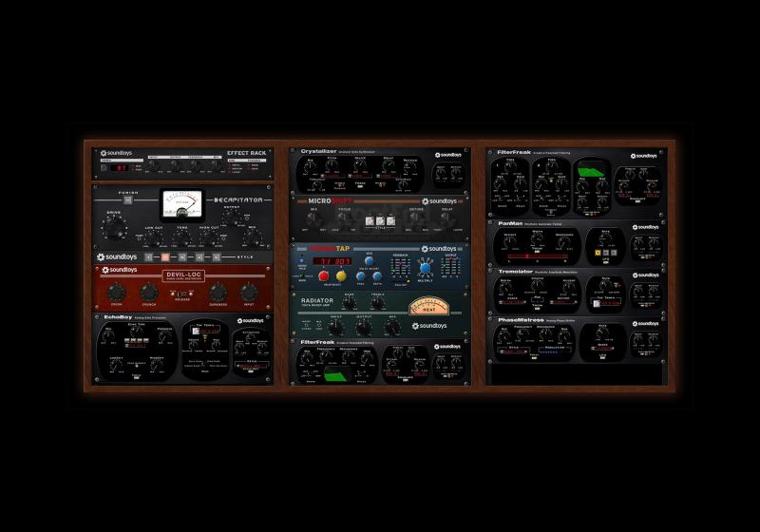760x532 pixels.
Task: Toggle the Decapitator Thump switch
Action: click(140, 237)
